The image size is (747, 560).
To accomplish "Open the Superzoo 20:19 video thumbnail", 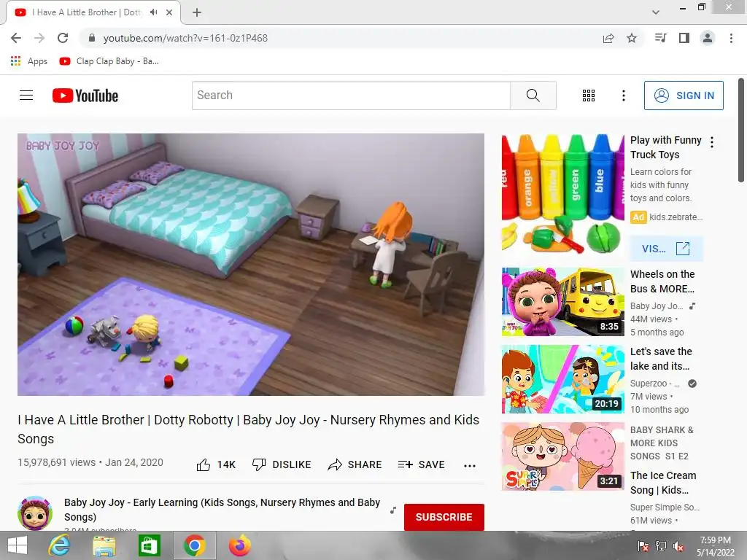I will tap(562, 379).
